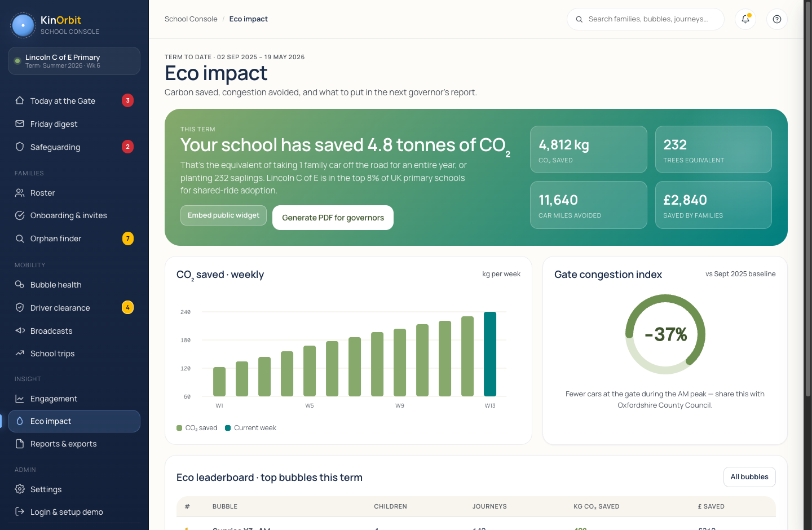Select Eco impact in sidebar

pyautogui.click(x=74, y=421)
